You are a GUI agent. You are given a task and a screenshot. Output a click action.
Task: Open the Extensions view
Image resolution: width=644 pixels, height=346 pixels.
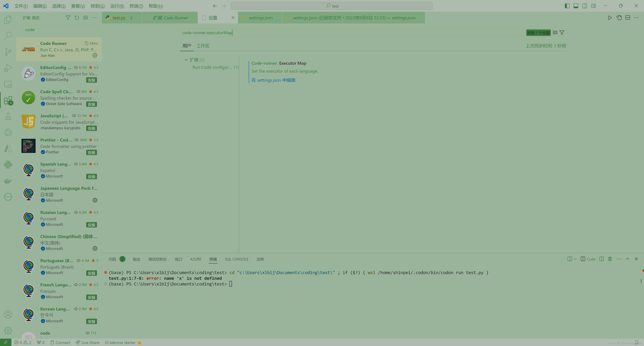coord(8,100)
